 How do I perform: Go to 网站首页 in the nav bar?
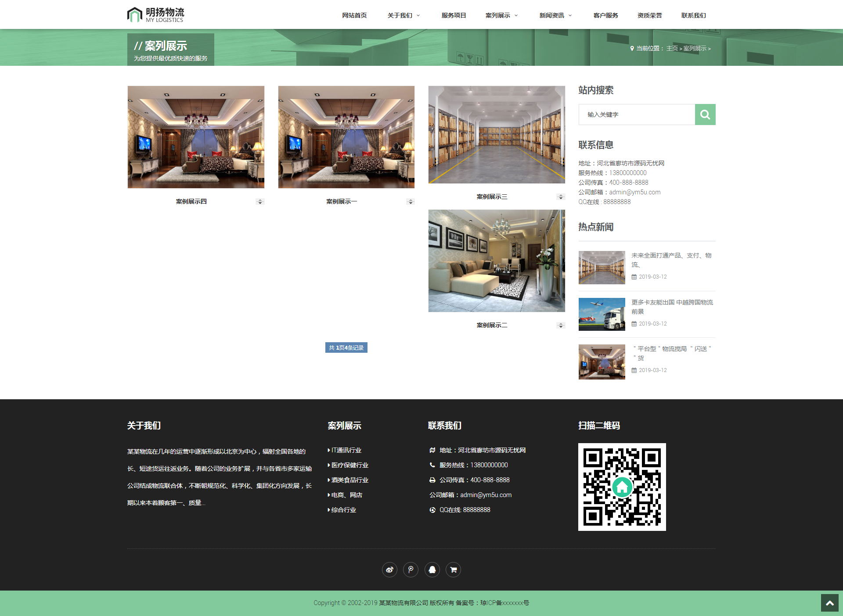[354, 15]
